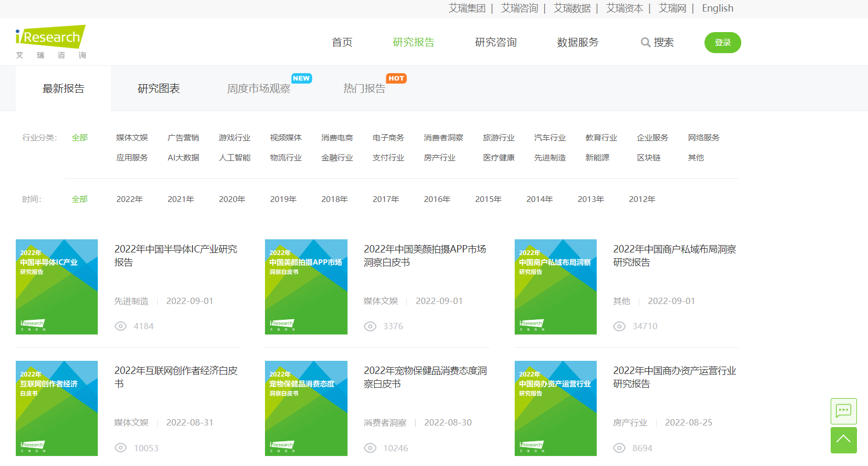Click view-count eye icon showing 34710
This screenshot has height=466, width=868.
click(x=619, y=326)
